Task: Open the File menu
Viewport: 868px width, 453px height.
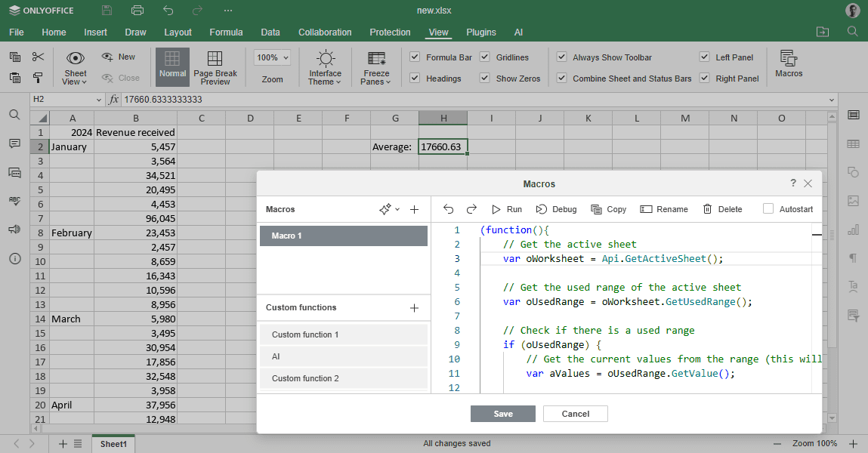Action: coord(17,32)
